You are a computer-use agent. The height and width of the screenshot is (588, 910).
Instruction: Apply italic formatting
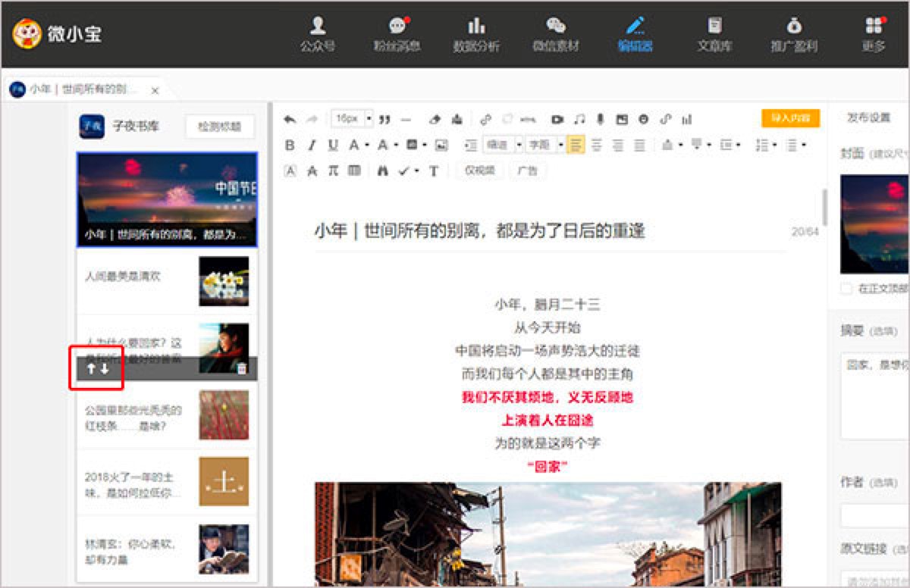click(x=311, y=145)
